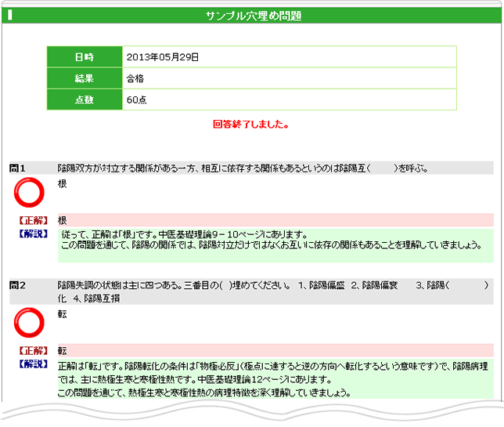The width and height of the screenshot is (504, 427).
Task: Click the red circle mark for 問1
Action: [29, 193]
